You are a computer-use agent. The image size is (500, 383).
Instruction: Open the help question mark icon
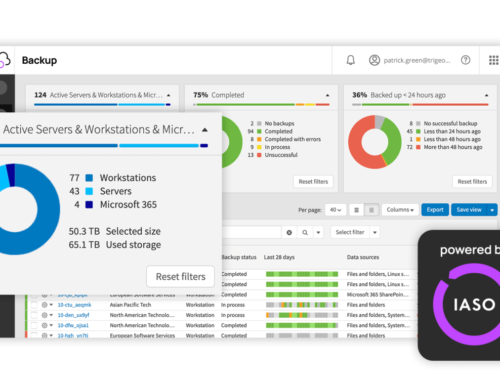[x=465, y=60]
